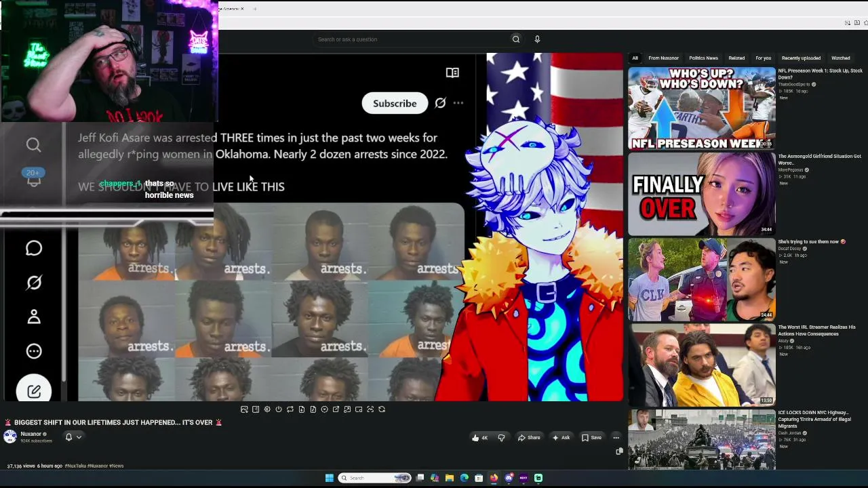The height and width of the screenshot is (488, 868).
Task: Open the Nuxanor channel name link
Action: click(31, 434)
